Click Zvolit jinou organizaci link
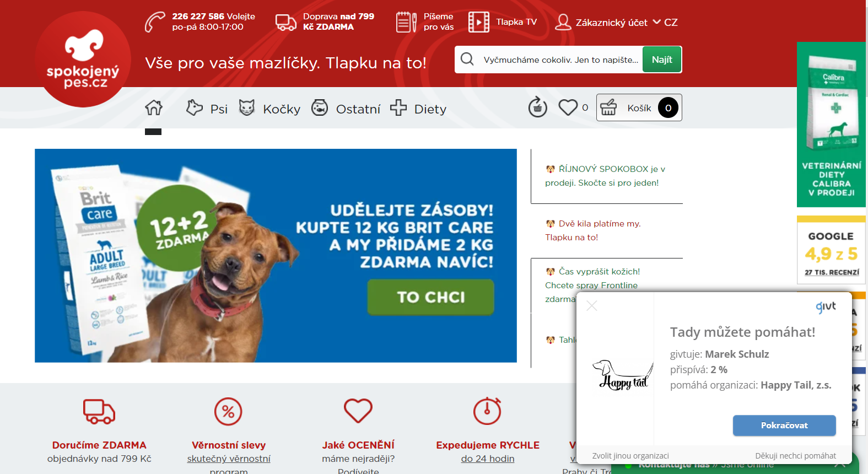 click(x=630, y=456)
